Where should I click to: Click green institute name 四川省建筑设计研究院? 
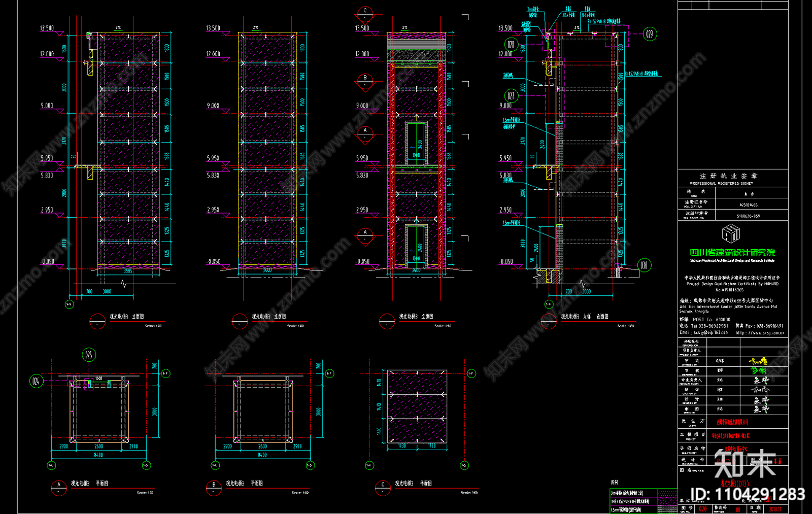732,252
